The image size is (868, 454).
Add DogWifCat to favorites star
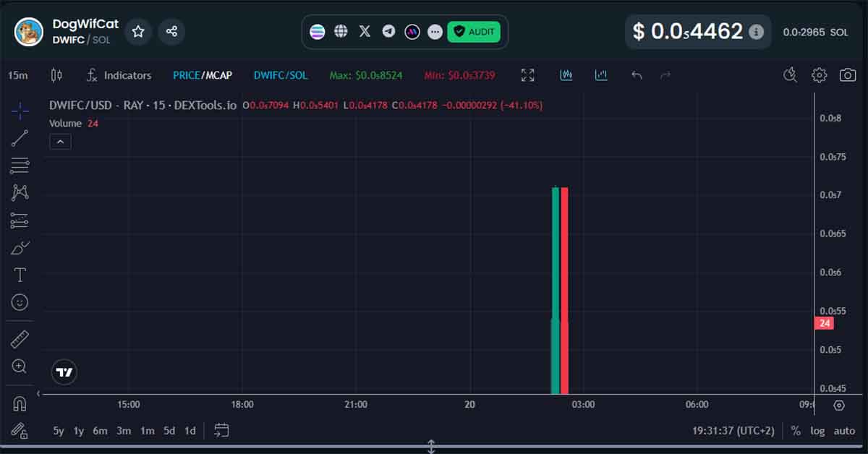pyautogui.click(x=138, y=32)
